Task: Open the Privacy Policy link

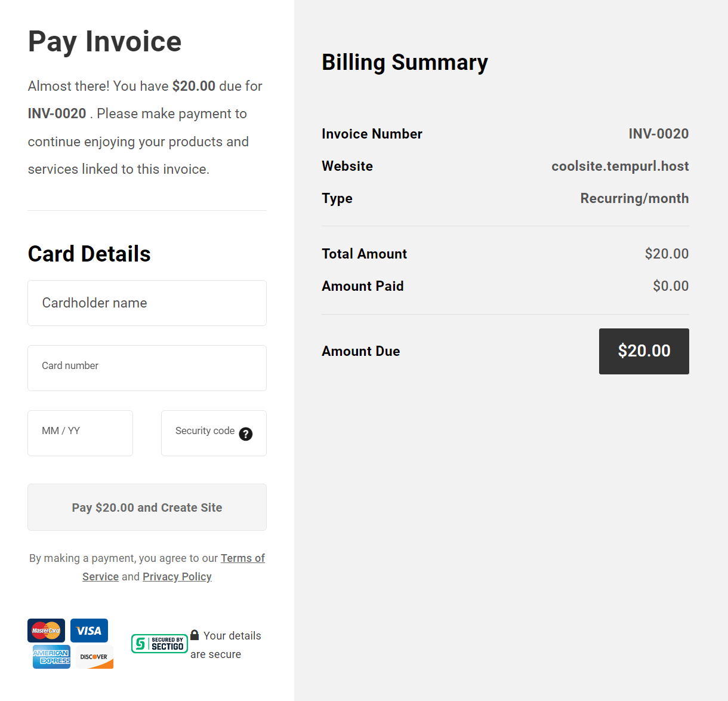Action: (177, 576)
